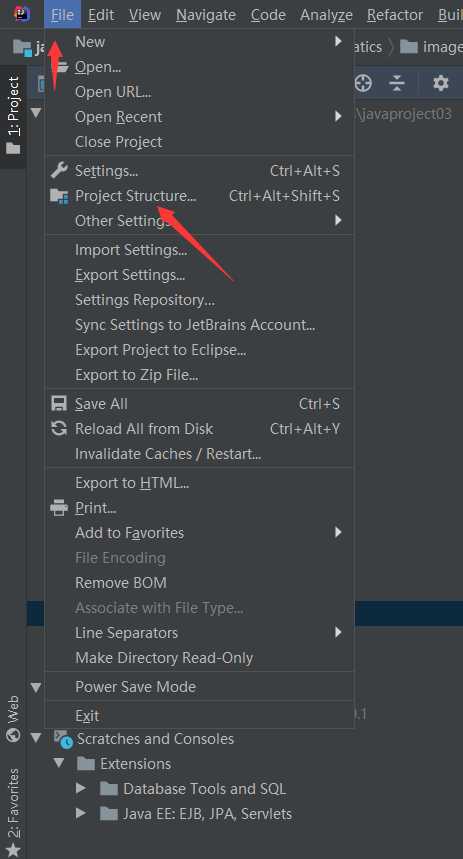Open Settings with the wrench icon
The height and width of the screenshot is (859, 463).
pos(59,170)
